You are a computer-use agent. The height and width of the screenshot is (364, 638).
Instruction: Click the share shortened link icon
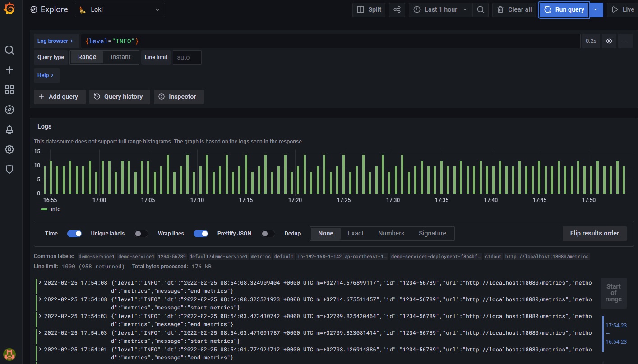(x=397, y=9)
